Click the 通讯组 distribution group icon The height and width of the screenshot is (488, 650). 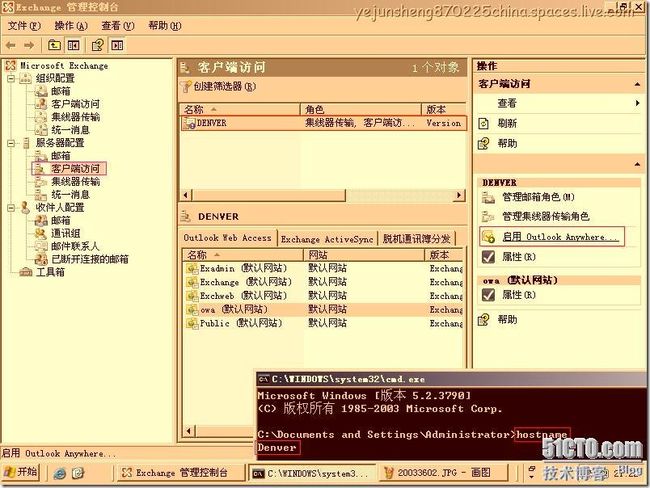point(41,233)
